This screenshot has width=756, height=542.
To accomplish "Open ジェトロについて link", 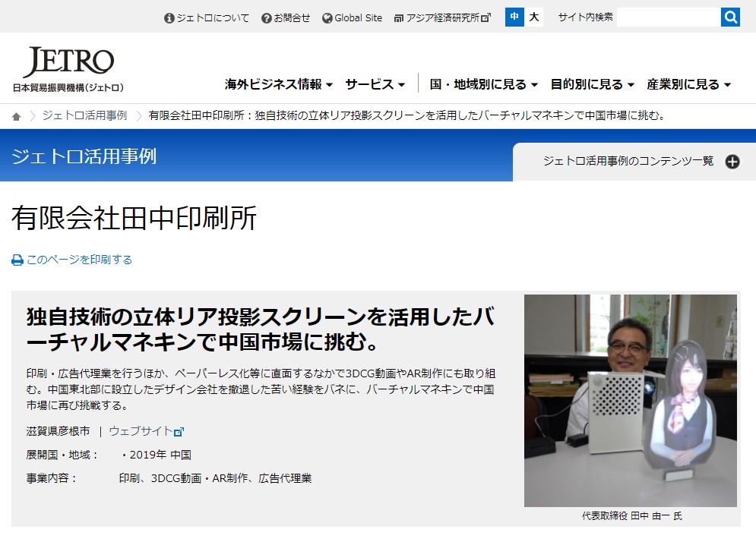I will click(212, 18).
